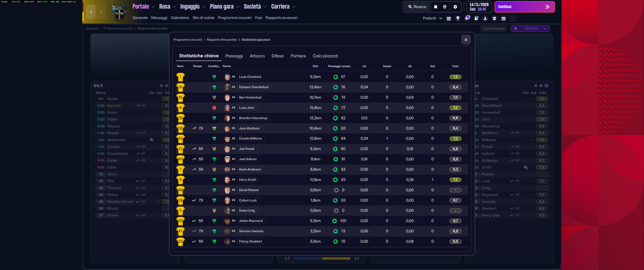Open settings gear icon

pyautogui.click(x=455, y=7)
